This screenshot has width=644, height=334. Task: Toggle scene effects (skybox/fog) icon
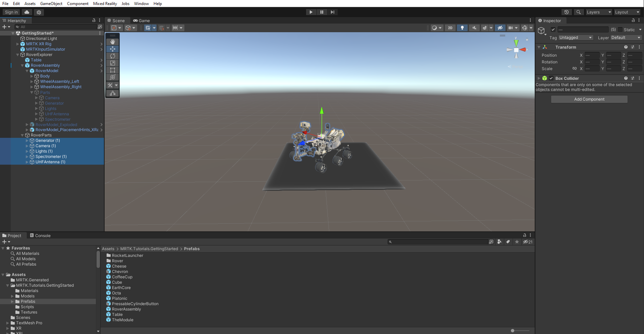tap(485, 28)
